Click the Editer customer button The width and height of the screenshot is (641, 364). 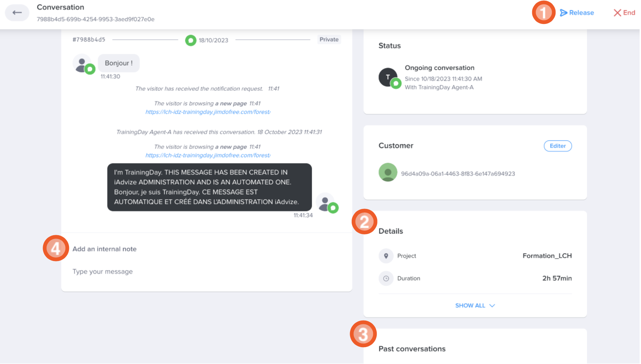(x=557, y=146)
